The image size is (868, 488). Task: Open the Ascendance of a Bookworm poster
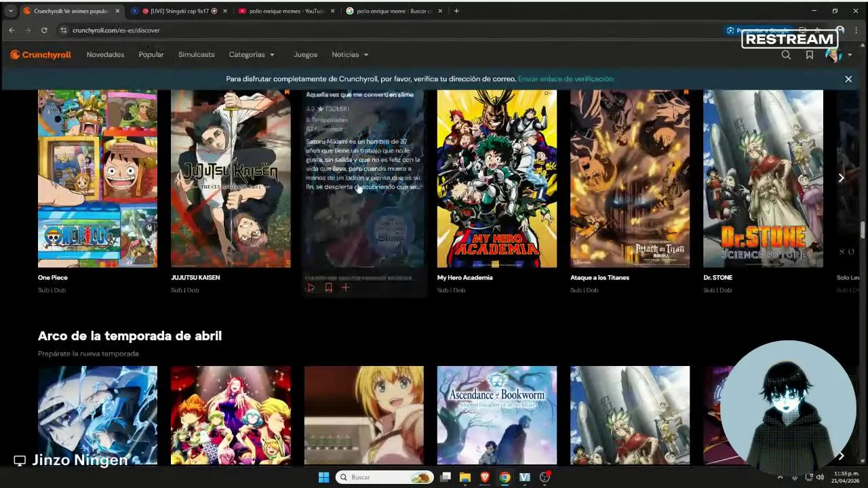(497, 415)
